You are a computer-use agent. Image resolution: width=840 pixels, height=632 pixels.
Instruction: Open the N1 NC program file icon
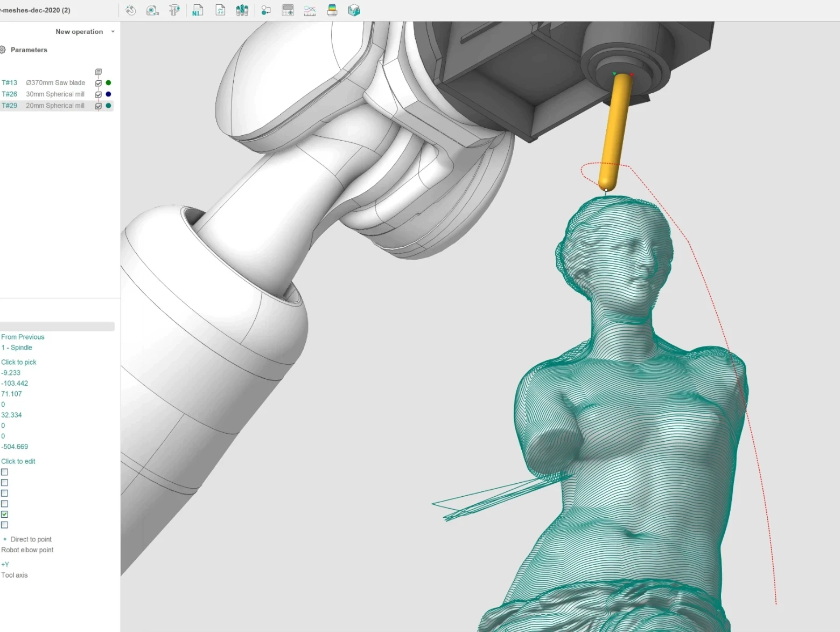[198, 10]
